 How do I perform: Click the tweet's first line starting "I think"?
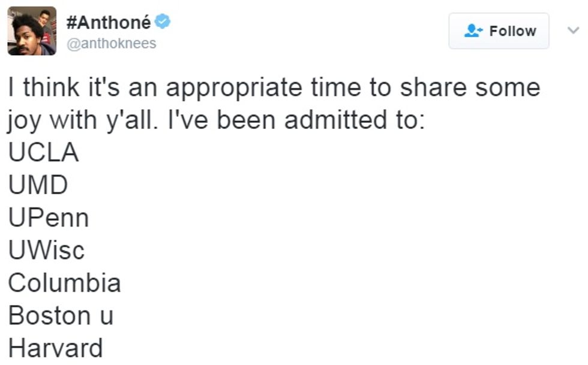pos(274,88)
